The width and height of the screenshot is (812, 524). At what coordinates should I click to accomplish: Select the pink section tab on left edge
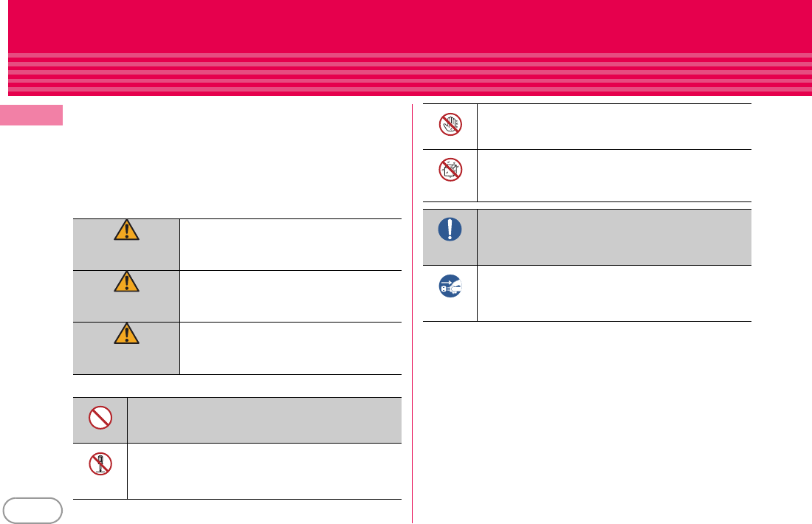pos(32,116)
